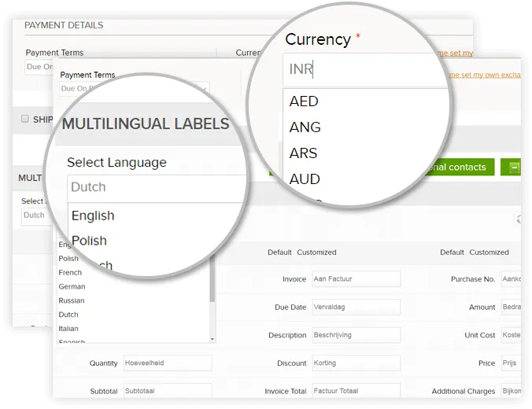Viewport: 532px width, 409px height.
Task: Click the Purchase No. customized field
Action: coord(511,278)
